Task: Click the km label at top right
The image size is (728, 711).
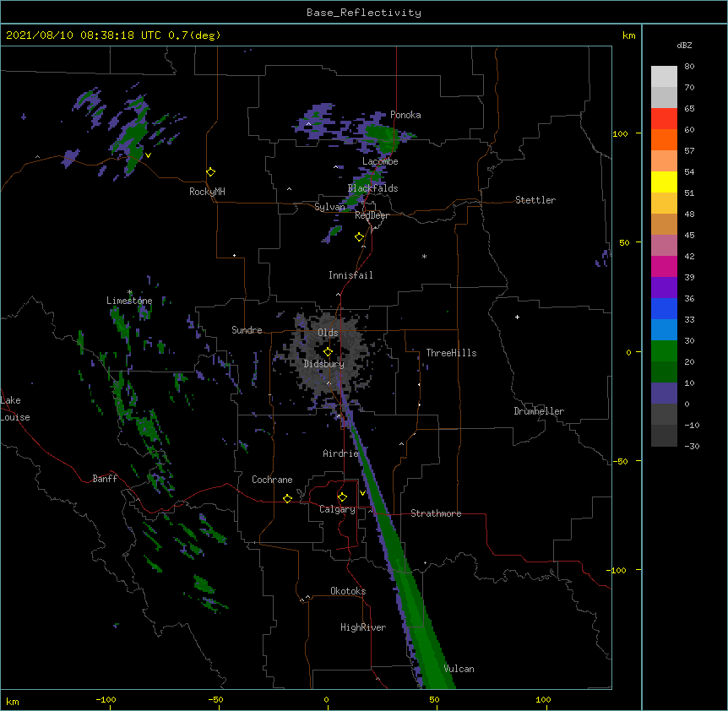Action: [629, 35]
